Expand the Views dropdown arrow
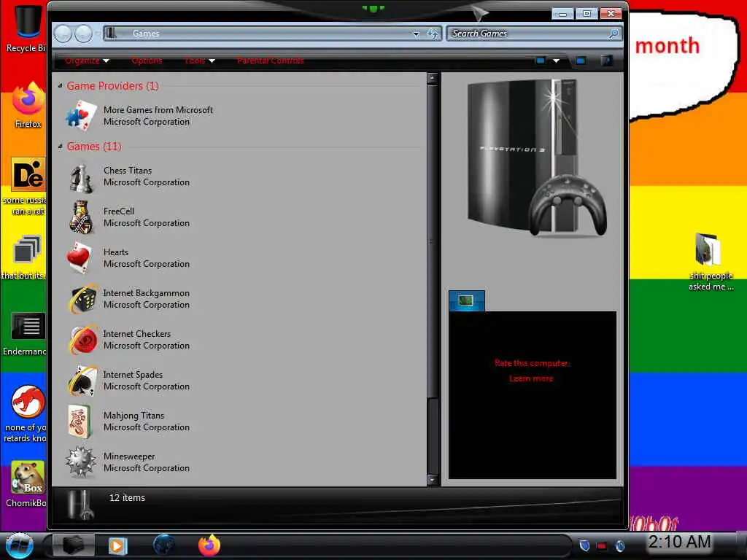 pyautogui.click(x=556, y=61)
